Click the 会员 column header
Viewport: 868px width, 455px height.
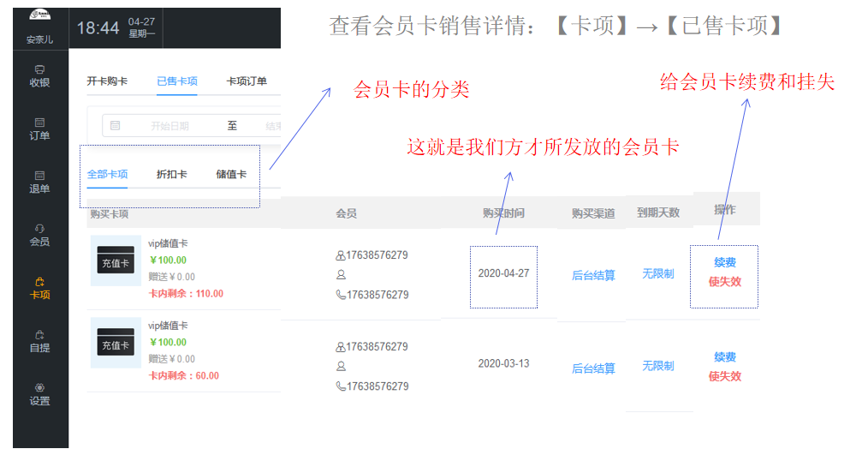346,213
